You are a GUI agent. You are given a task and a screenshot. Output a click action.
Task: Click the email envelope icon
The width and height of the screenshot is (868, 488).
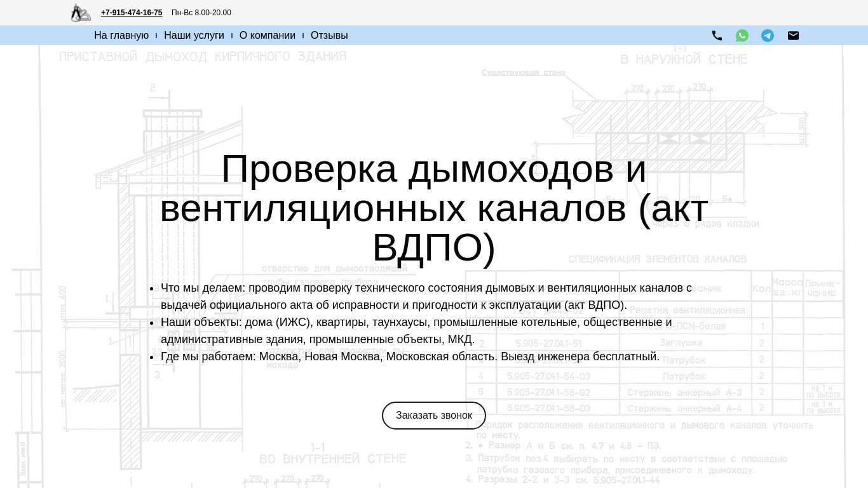(793, 36)
